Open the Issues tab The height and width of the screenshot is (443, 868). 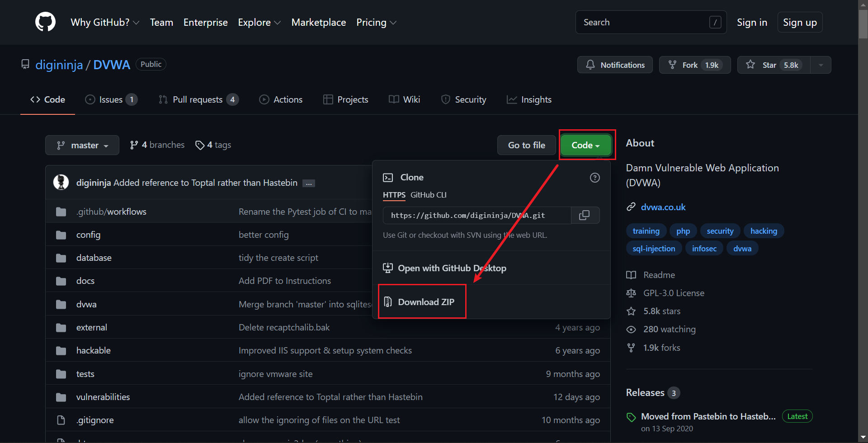111,99
